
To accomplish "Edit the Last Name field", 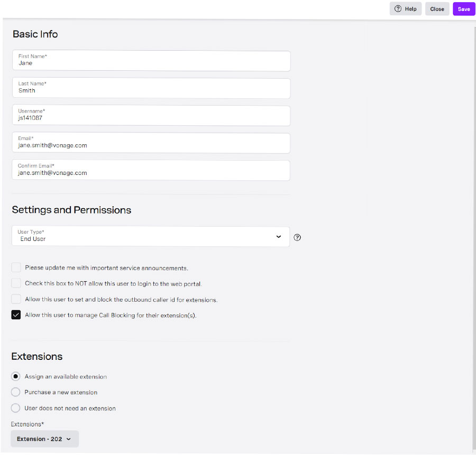I will (151, 88).
